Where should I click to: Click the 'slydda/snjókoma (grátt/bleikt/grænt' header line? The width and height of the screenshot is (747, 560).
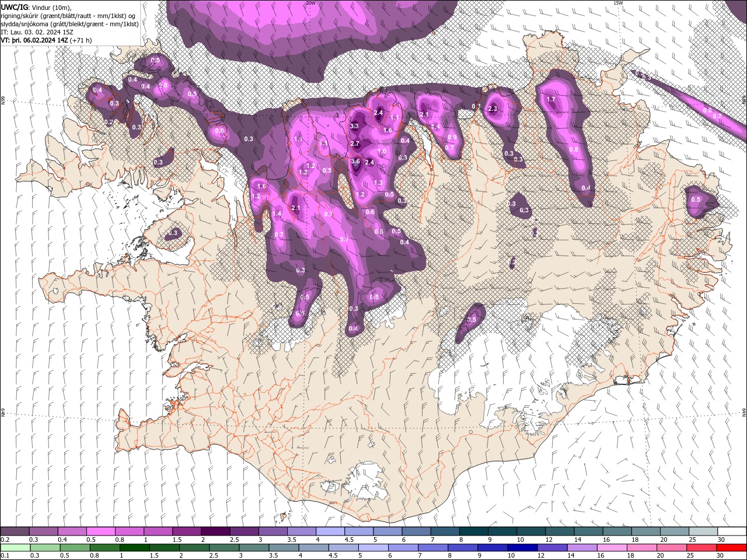(70, 24)
